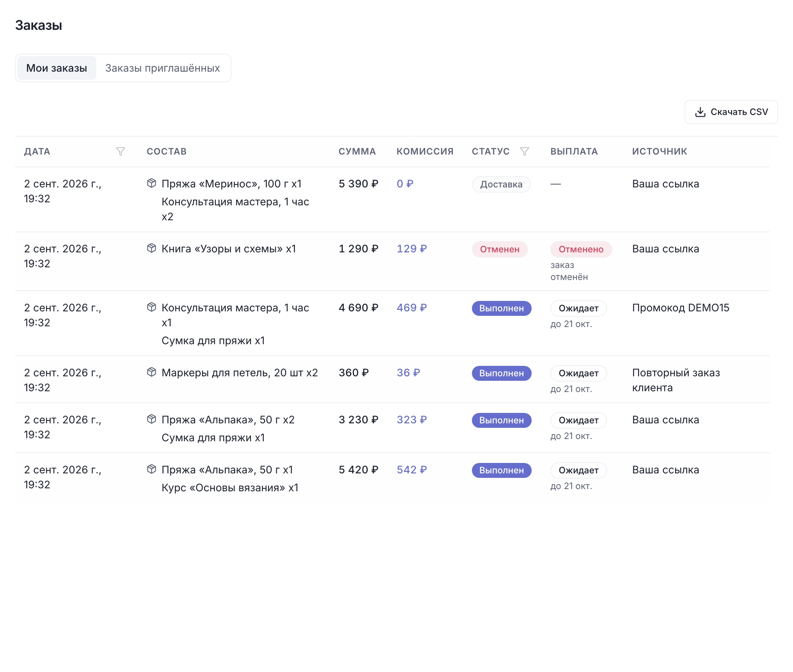The height and width of the screenshot is (672, 793).
Task: Switch to Заказы приглашённых tab
Action: [163, 68]
